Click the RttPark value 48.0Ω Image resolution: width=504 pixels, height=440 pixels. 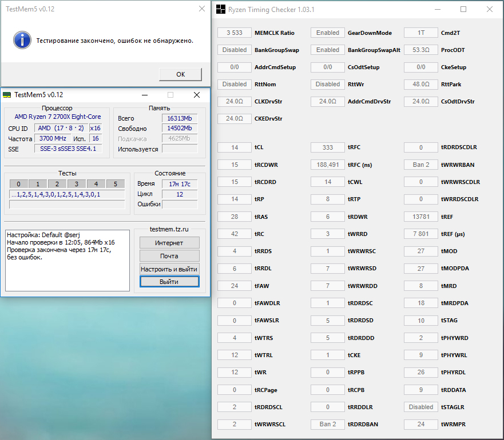coord(420,84)
